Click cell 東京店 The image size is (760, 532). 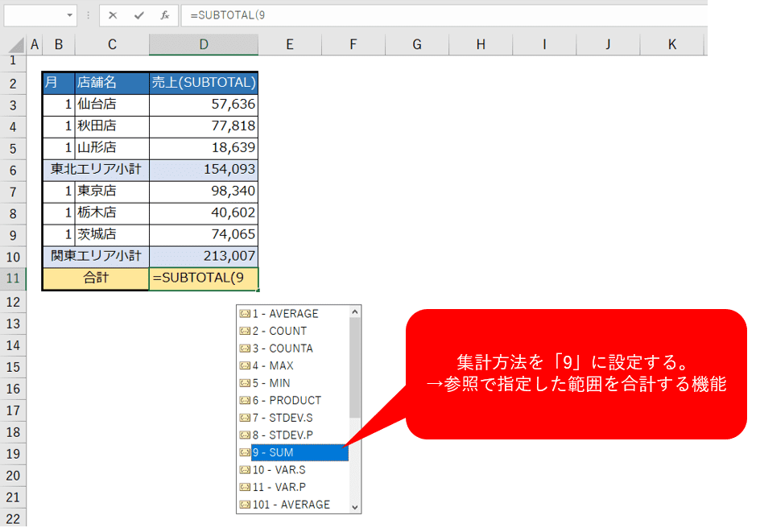point(112,191)
